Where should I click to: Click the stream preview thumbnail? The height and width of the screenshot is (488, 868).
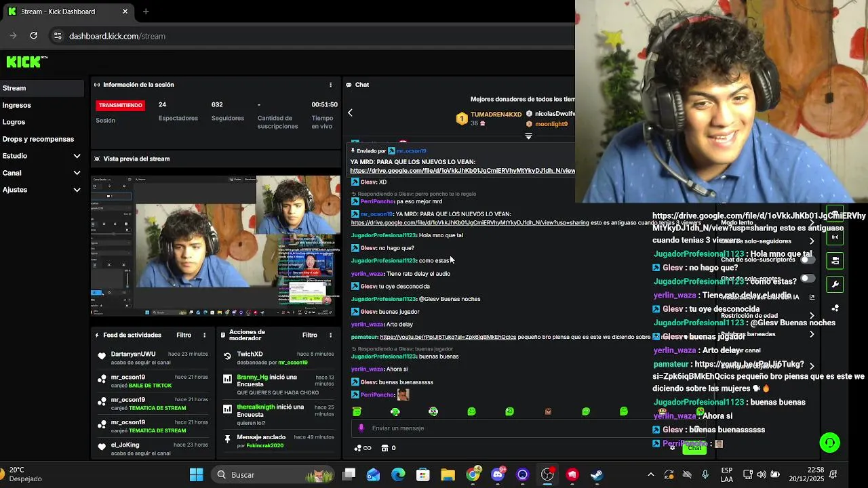pos(216,246)
